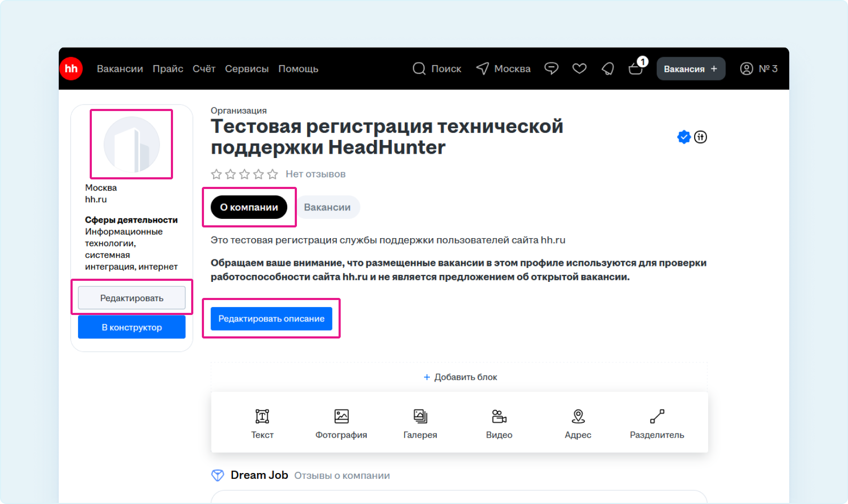
Task: Add an Адрес block
Action: point(578,424)
